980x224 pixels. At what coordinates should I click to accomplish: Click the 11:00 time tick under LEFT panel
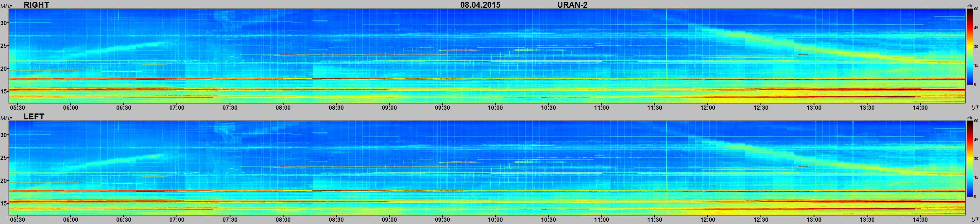[601, 220]
